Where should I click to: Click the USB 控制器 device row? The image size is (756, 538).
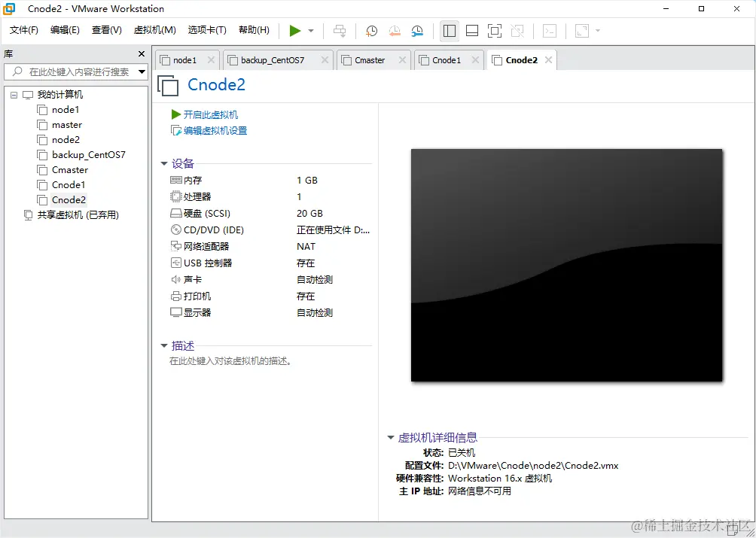click(x=270, y=263)
